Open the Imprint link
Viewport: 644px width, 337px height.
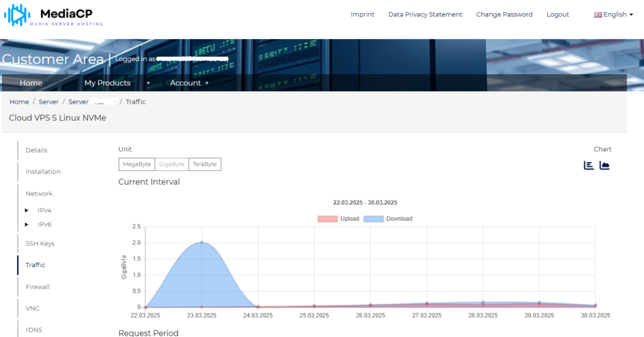(x=362, y=14)
